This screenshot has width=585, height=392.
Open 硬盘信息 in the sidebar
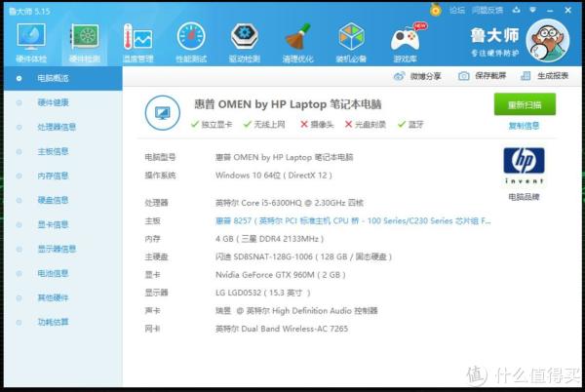pos(63,200)
